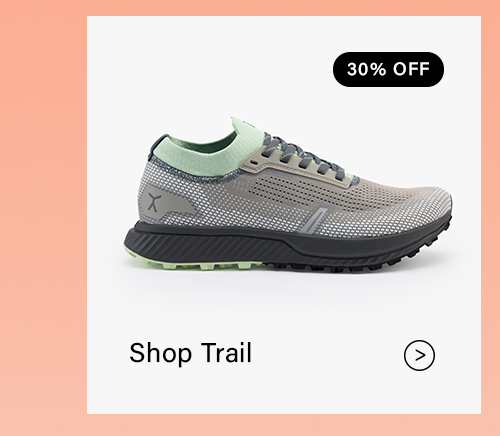
Task: Tap the logo mark on the shoe heel
Action: pos(154,202)
